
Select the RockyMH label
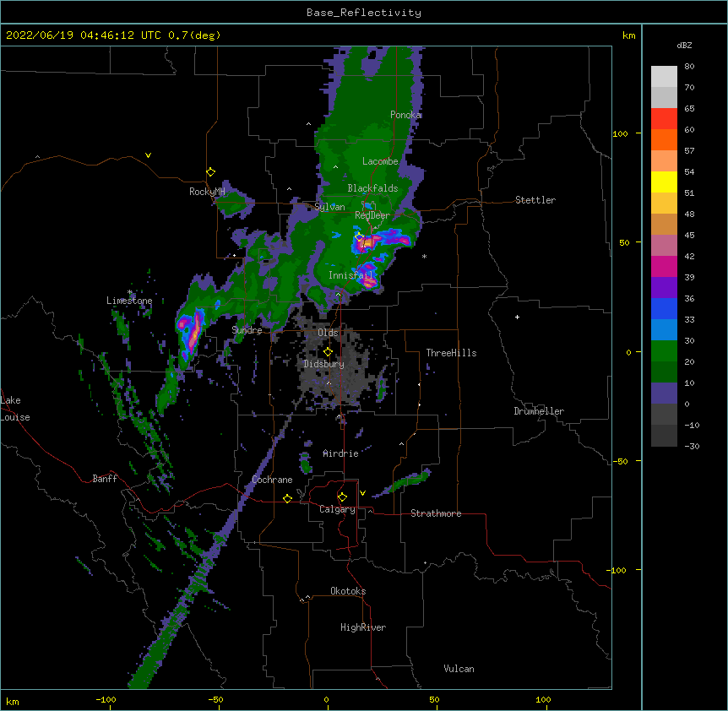[207, 192]
